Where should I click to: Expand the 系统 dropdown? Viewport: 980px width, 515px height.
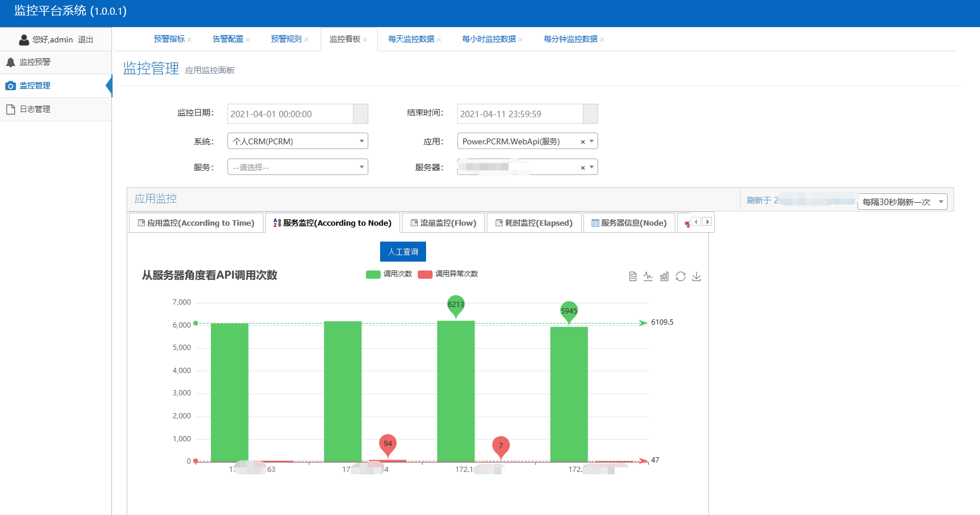click(x=298, y=141)
